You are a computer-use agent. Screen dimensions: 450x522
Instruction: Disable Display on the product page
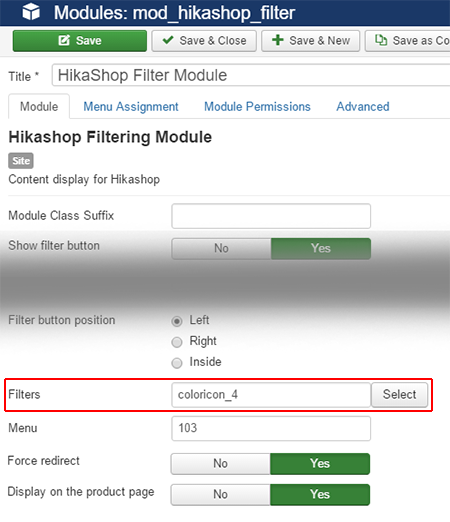pos(220,495)
